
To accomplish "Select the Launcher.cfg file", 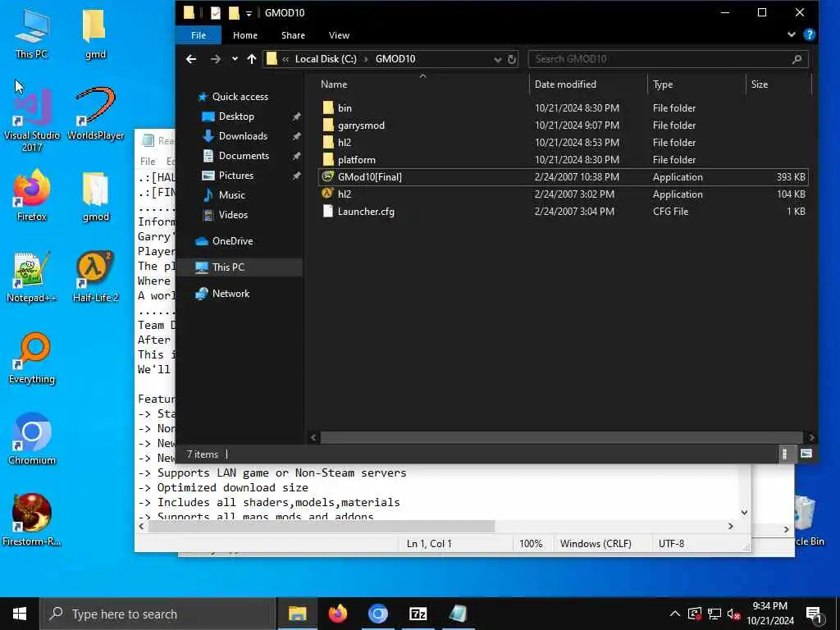I will click(x=563, y=211).
